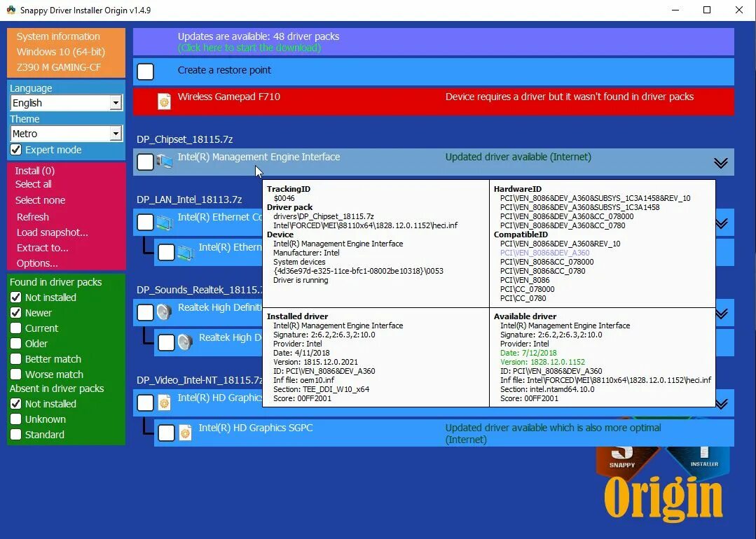Click Select none
Viewport: 756px width, 539px height.
point(40,200)
